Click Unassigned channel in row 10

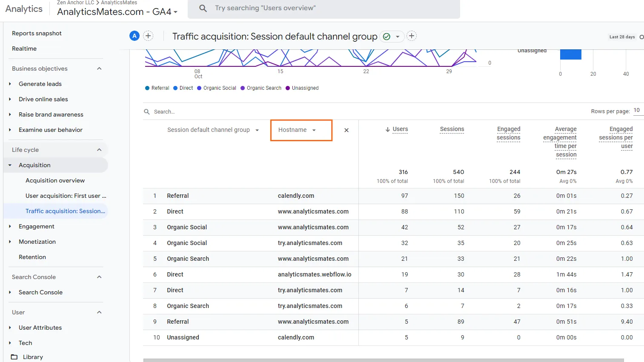point(183,338)
